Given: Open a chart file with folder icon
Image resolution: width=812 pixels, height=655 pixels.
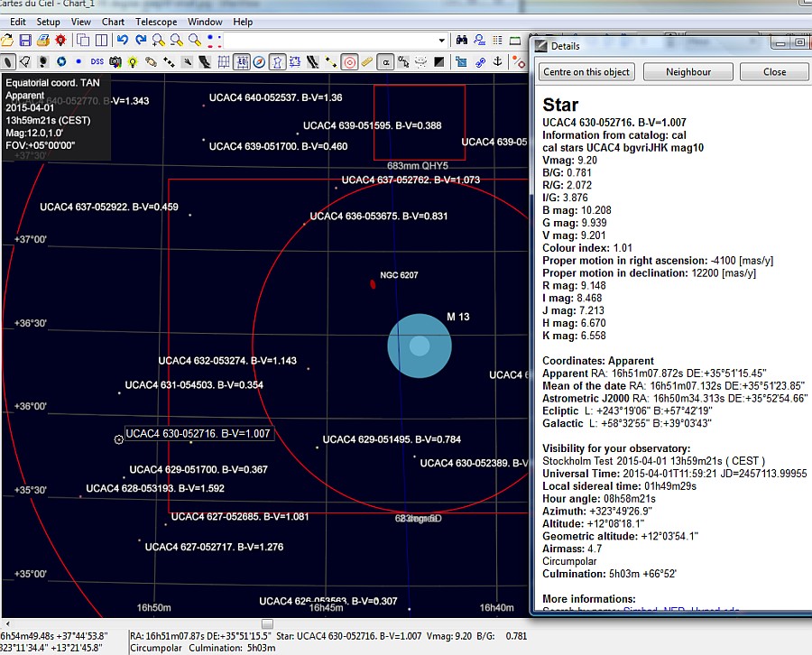Looking at the screenshot, I should tap(6, 40).
